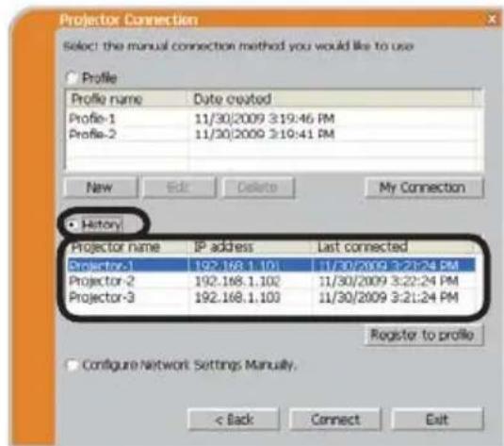Click Projector-3 last connected 3:21:24 PM
Image resolution: width=504 pixels, height=446 pixels.
click(388, 297)
